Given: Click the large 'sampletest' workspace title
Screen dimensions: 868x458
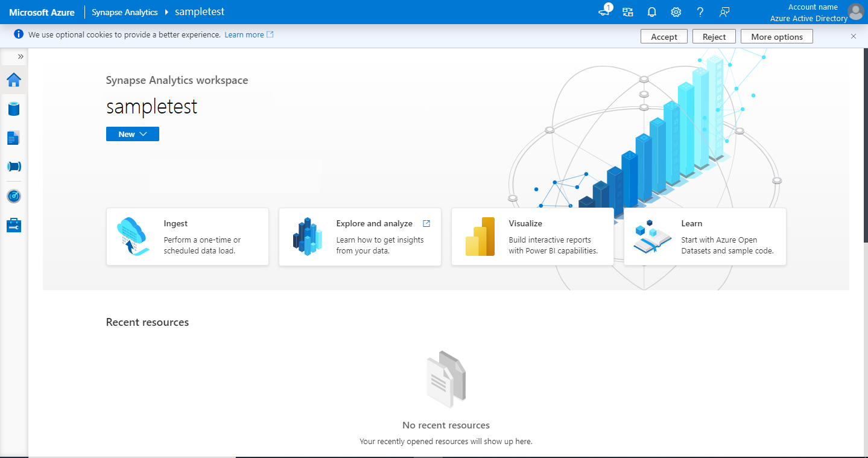Looking at the screenshot, I should click(152, 107).
